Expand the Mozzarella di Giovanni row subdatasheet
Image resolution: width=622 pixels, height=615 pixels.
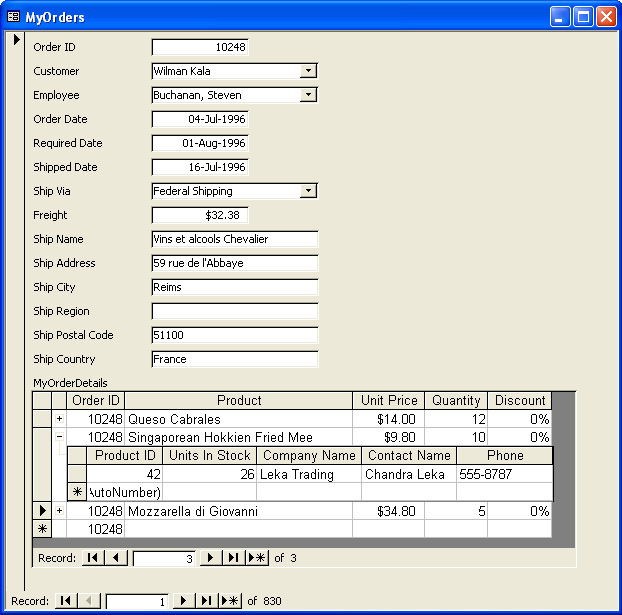pyautogui.click(x=59, y=511)
